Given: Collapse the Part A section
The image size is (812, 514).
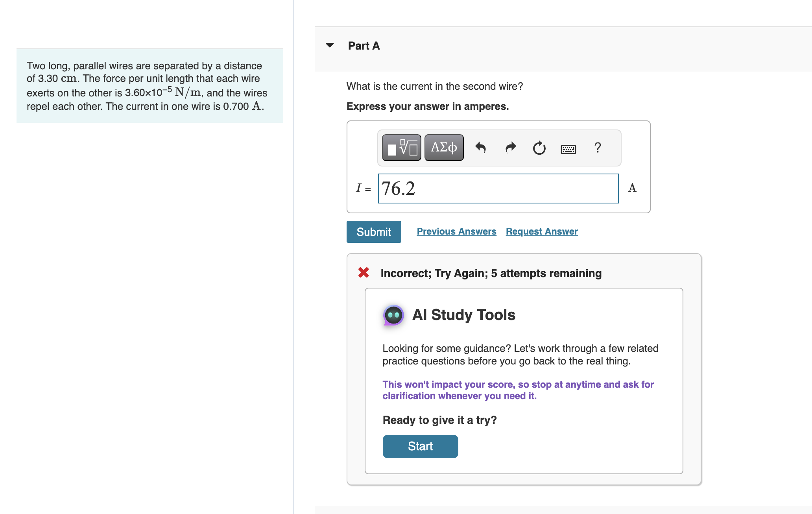Looking at the screenshot, I should point(330,45).
